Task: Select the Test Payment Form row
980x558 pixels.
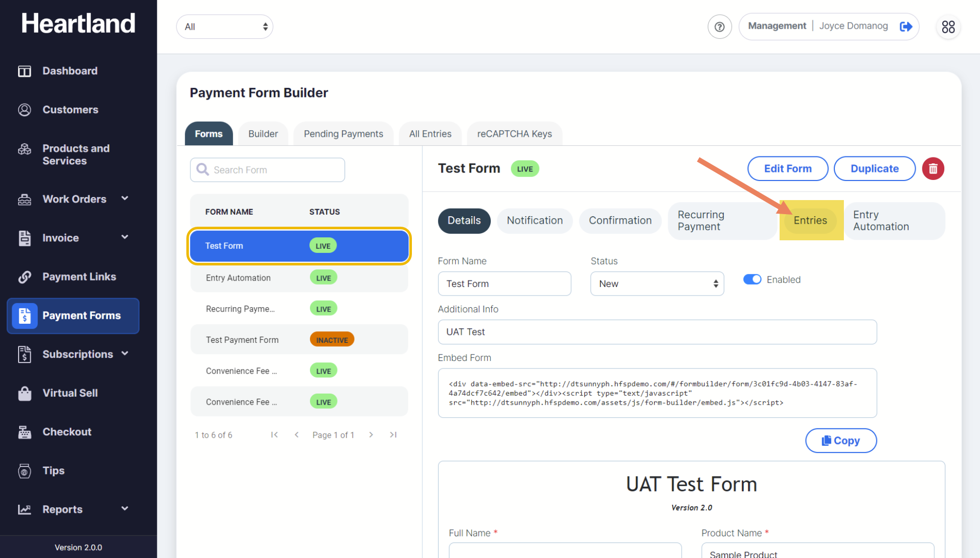Action: [299, 340]
